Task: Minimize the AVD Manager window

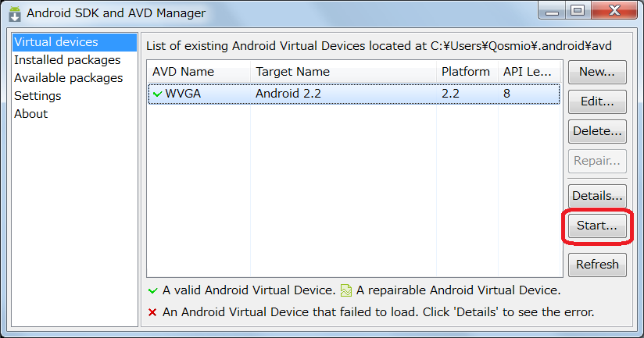Action: coord(552,11)
